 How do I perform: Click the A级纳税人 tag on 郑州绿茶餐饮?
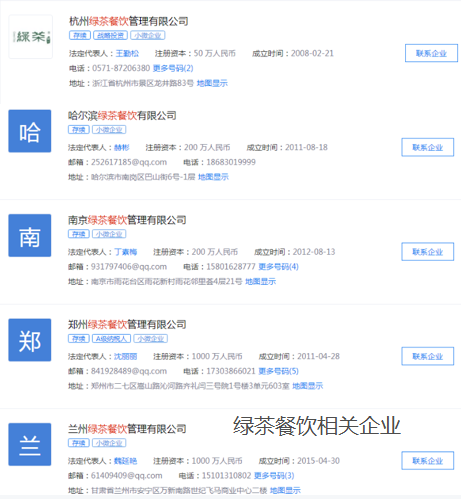pos(111,339)
